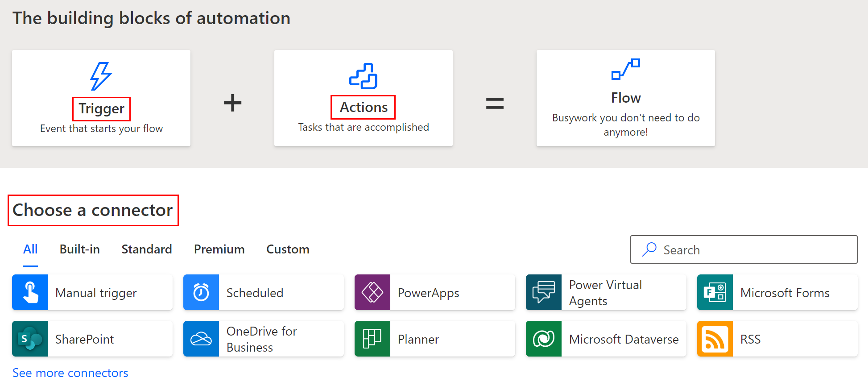Select the All connectors tab

point(30,249)
